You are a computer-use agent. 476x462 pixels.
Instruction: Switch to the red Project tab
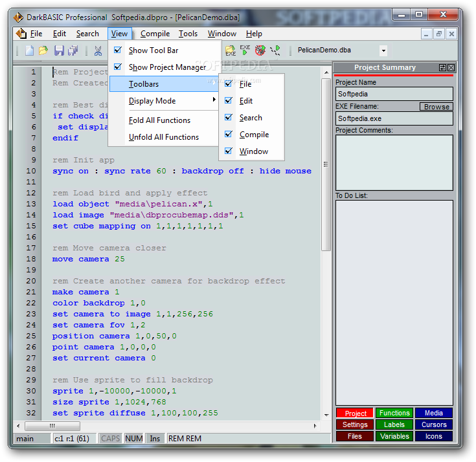point(355,413)
